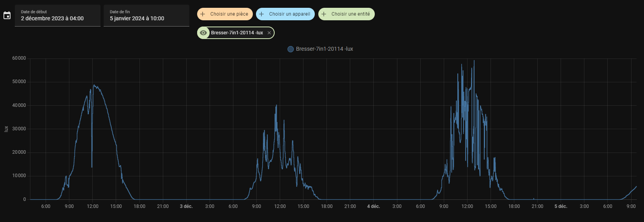
Task: Toggle Bresser-7in1-20114 -lux legend circle
Action: click(x=291, y=49)
